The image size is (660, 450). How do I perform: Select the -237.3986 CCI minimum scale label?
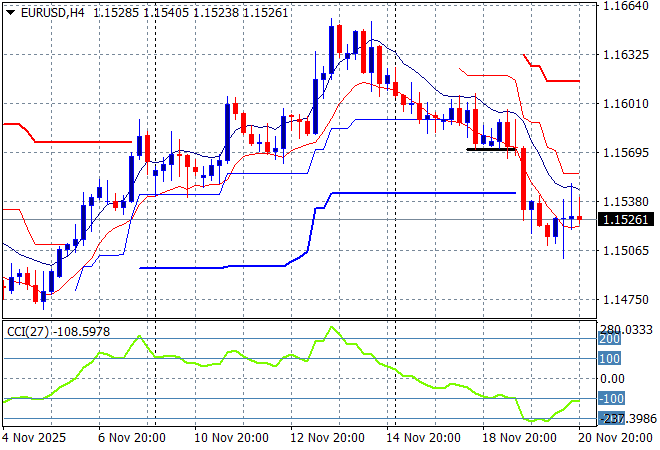tap(627, 418)
